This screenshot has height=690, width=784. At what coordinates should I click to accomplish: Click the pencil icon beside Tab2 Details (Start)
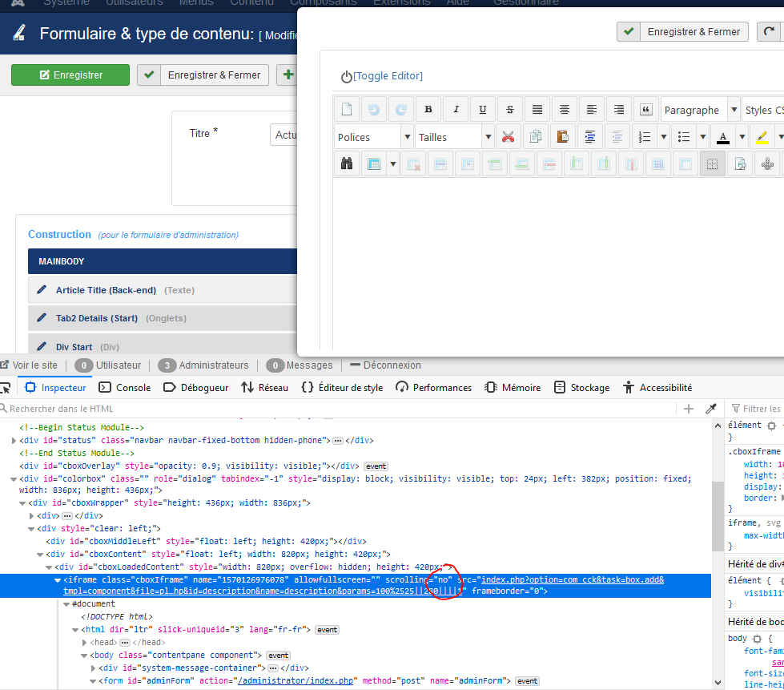42,317
